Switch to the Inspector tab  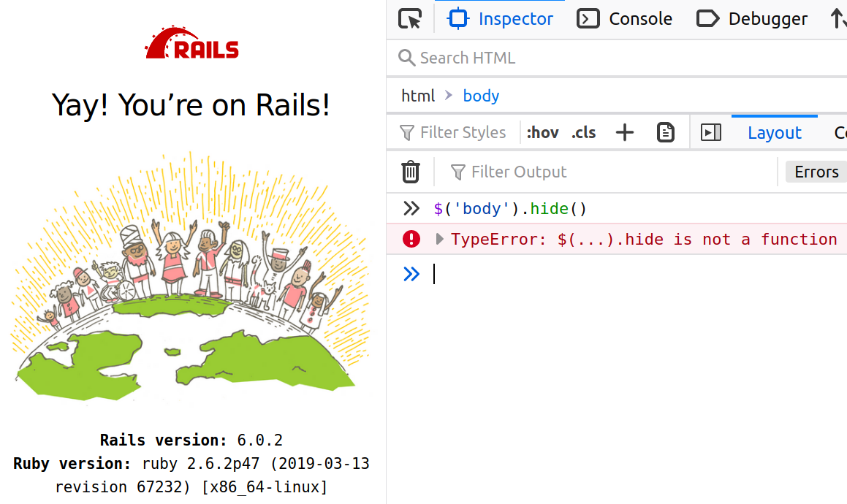tap(500, 19)
